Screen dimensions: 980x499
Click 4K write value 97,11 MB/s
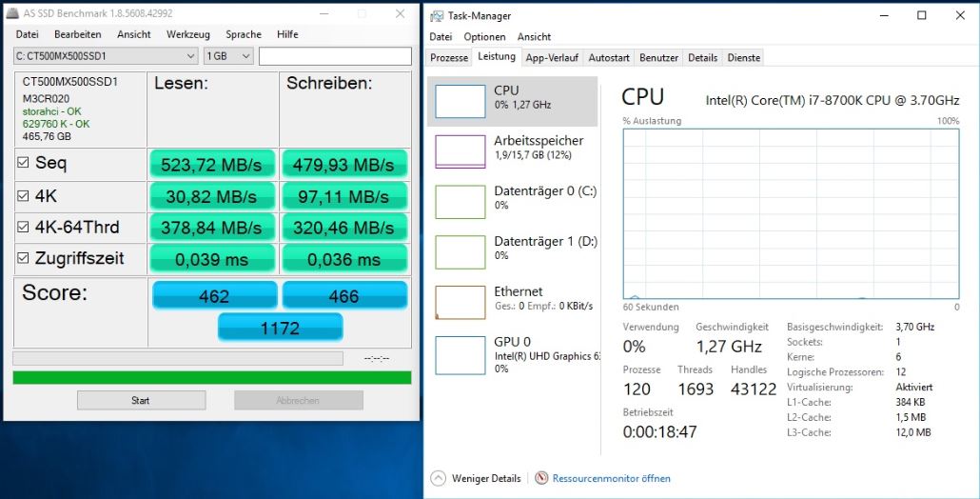(x=344, y=196)
